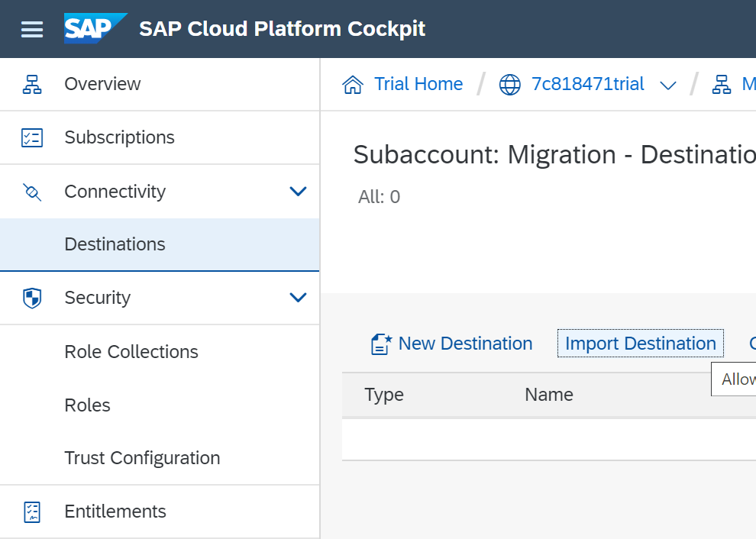Open Trust Configuration page

coord(160,458)
